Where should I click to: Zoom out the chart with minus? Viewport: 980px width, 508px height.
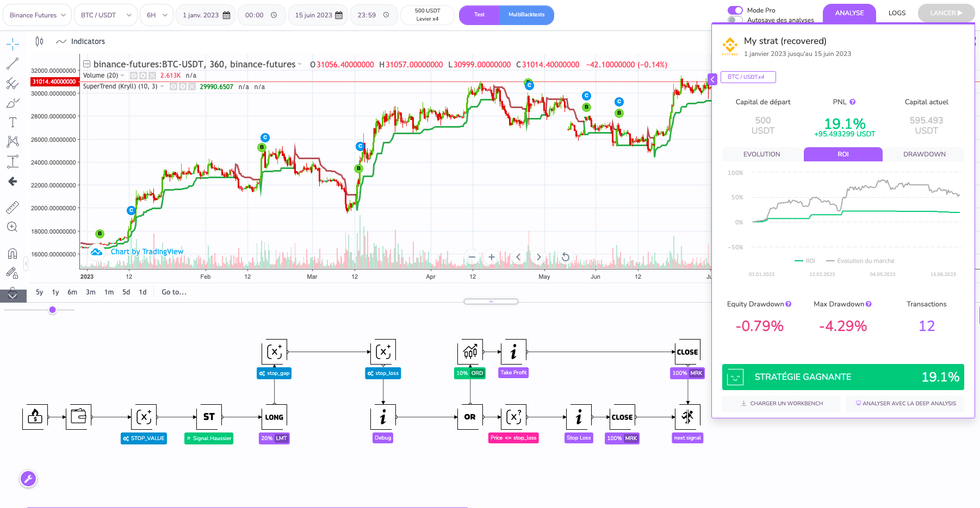[472, 257]
